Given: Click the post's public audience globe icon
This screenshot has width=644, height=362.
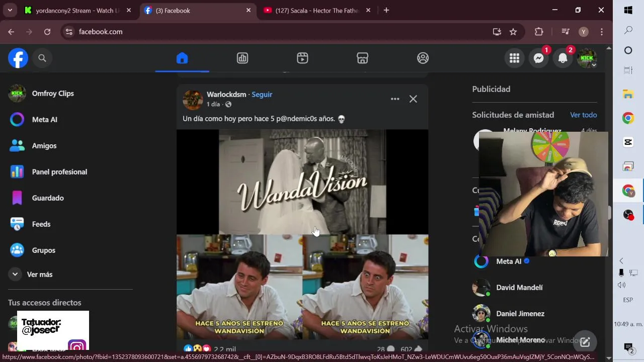Looking at the screenshot, I should 228,105.
